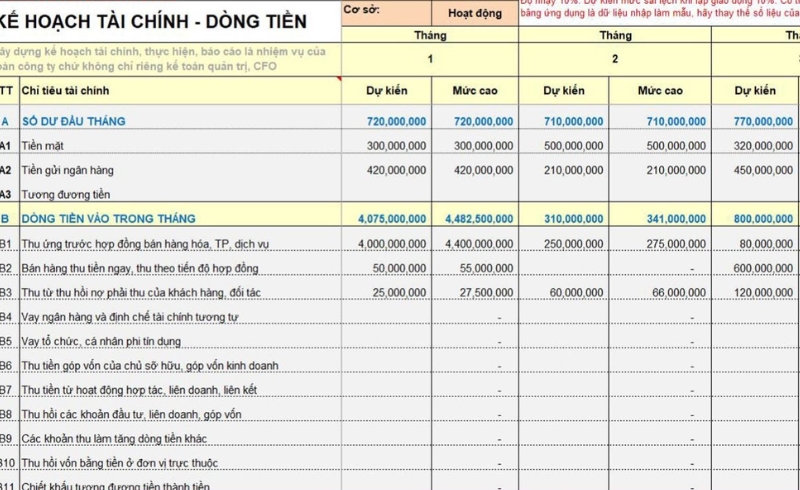Click the 'Tương đương tiền' row label
This screenshot has width=800, height=490.
pyautogui.click(x=65, y=194)
